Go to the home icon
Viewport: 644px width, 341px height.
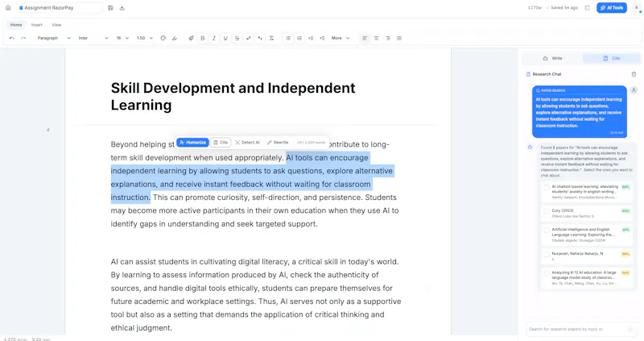click(8, 8)
